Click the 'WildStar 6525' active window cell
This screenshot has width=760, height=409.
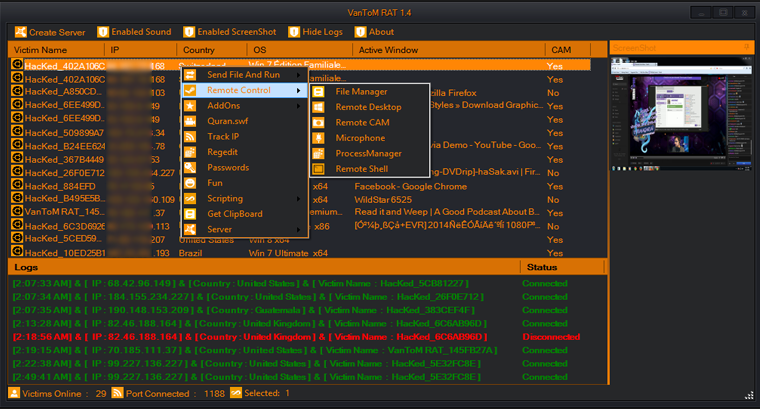[383, 199]
